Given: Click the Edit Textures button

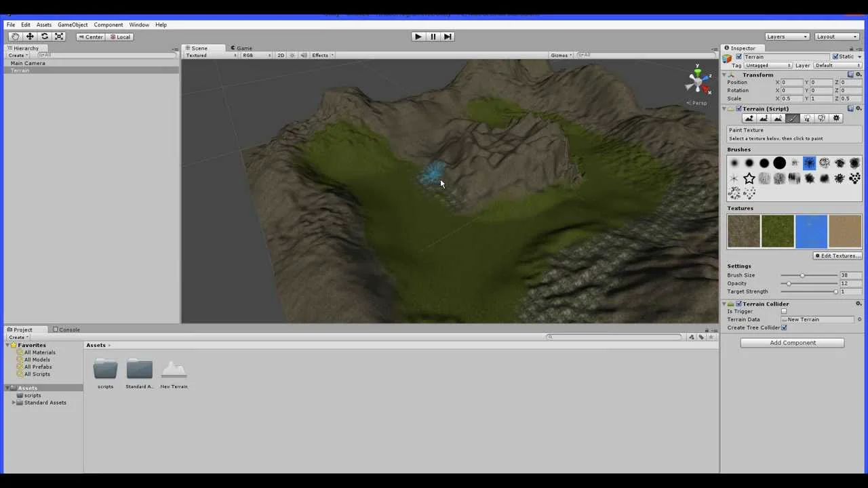Looking at the screenshot, I should tap(838, 256).
